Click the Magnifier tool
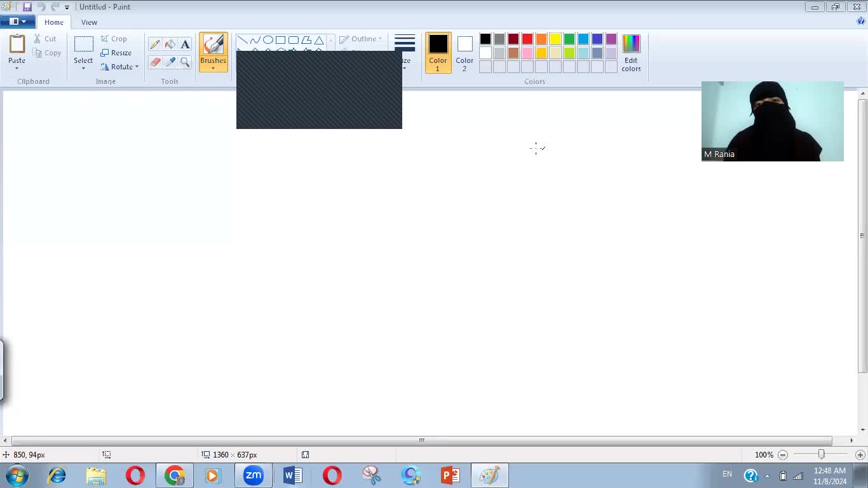868x488 pixels. (185, 62)
